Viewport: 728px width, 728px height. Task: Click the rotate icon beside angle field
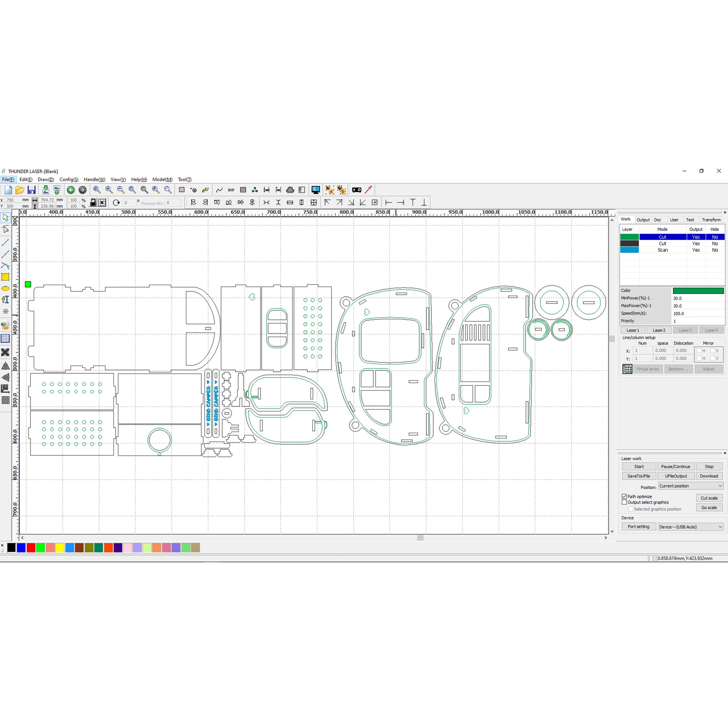point(116,203)
